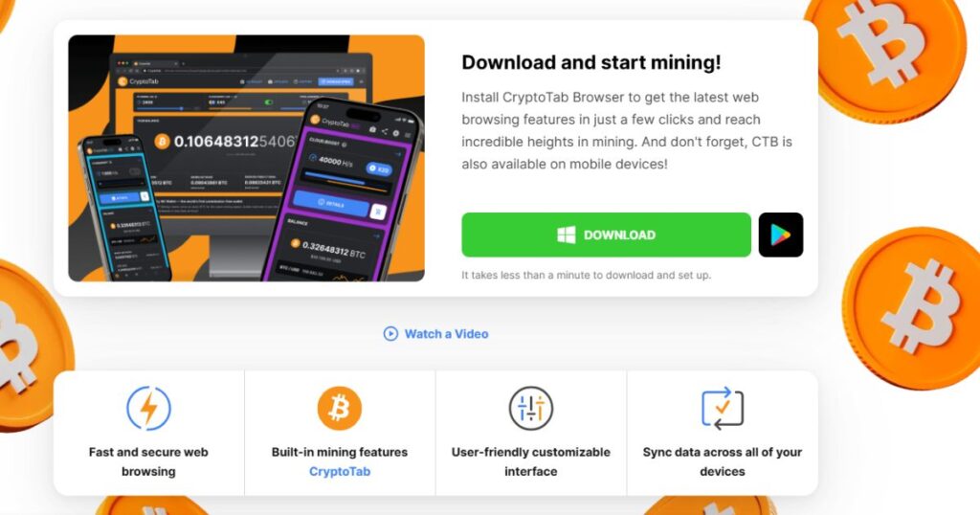Click the green Download button
Viewport: 980px width, 515px height.
(x=606, y=235)
